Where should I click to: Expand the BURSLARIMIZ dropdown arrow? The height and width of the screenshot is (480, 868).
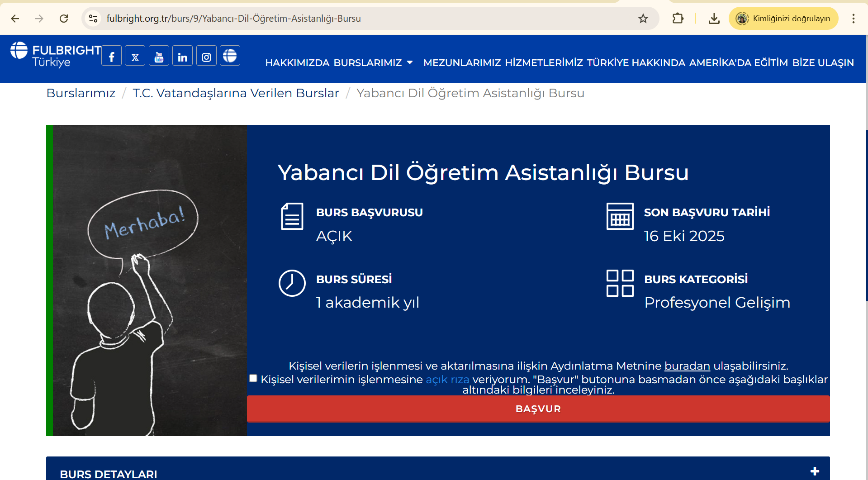410,62
